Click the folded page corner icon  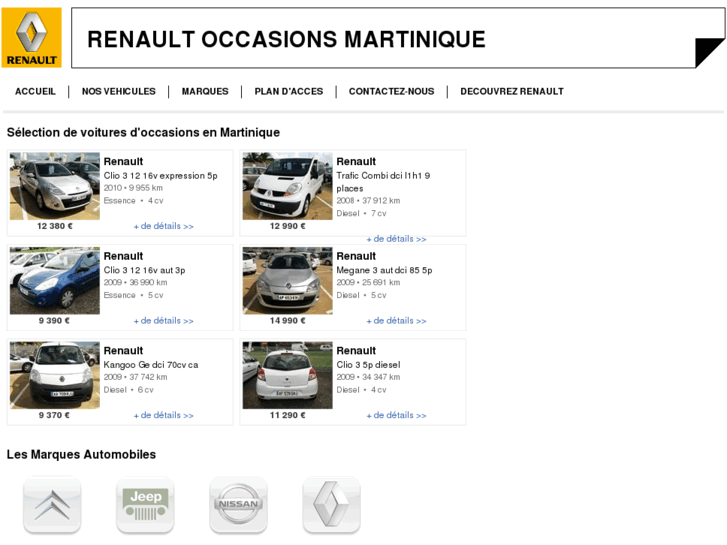(709, 53)
